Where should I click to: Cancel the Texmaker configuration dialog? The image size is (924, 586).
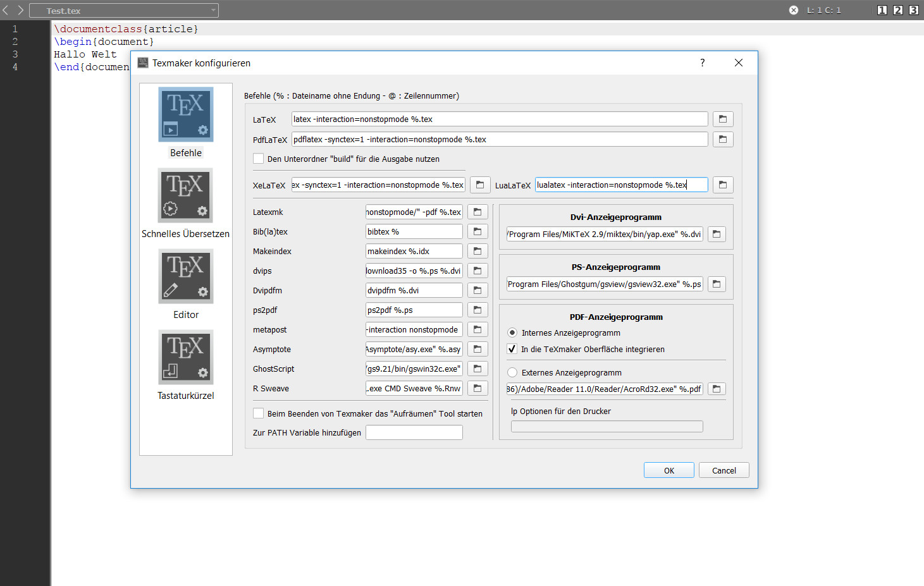point(724,470)
